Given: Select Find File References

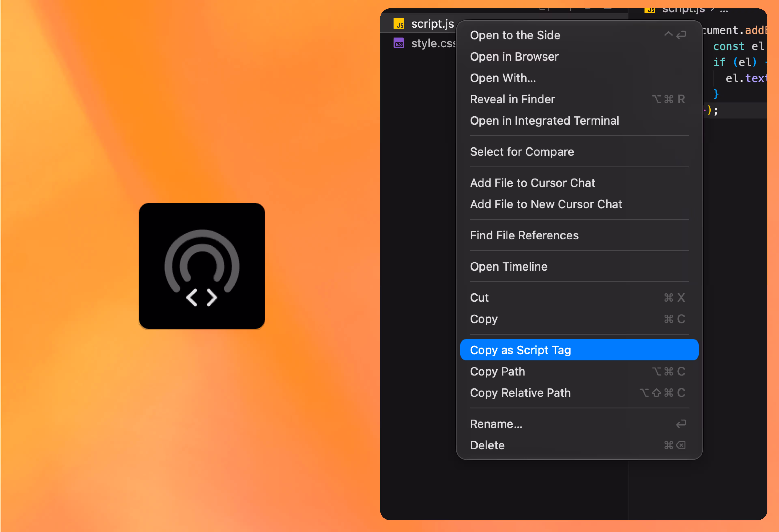Looking at the screenshot, I should click(x=579, y=235).
